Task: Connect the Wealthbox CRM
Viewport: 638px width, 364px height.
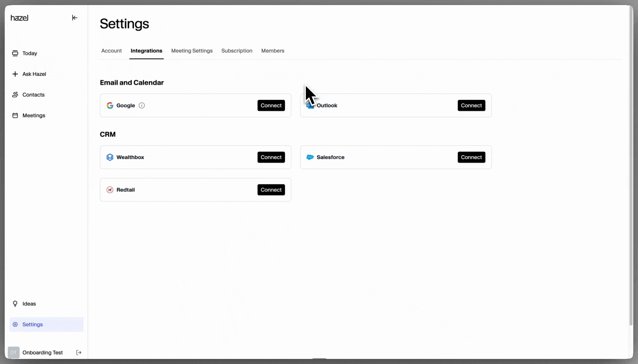Action: (271, 157)
